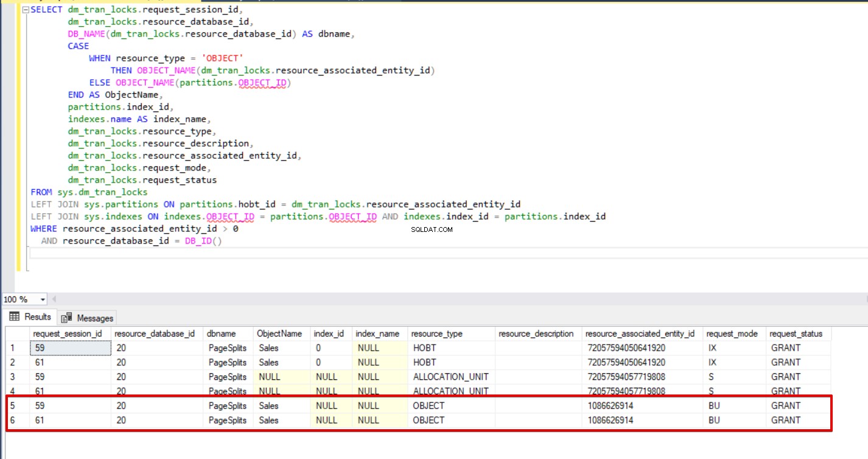Click Sales ObjectName cell in row 5
This screenshot has height=459, width=868.
coord(282,405)
